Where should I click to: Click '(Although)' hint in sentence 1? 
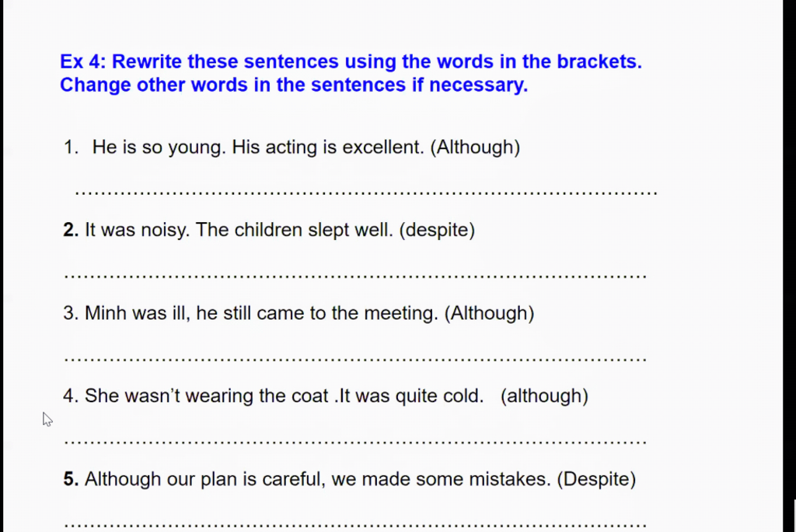click(x=475, y=148)
